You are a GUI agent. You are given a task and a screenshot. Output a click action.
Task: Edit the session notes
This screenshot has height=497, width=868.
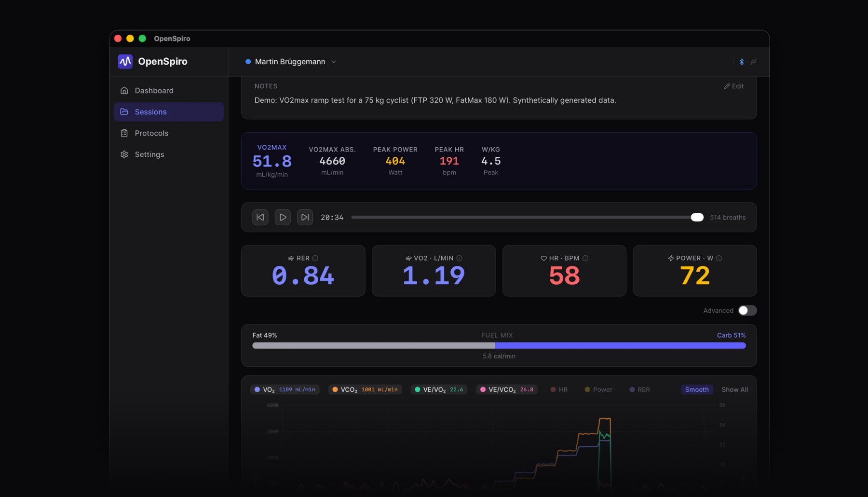pyautogui.click(x=733, y=86)
